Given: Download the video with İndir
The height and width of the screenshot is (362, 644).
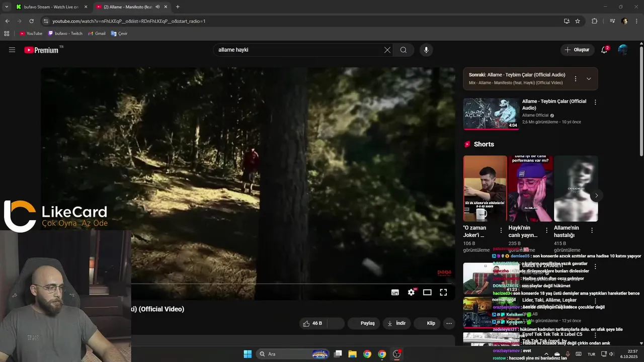Looking at the screenshot, I should tap(396, 323).
